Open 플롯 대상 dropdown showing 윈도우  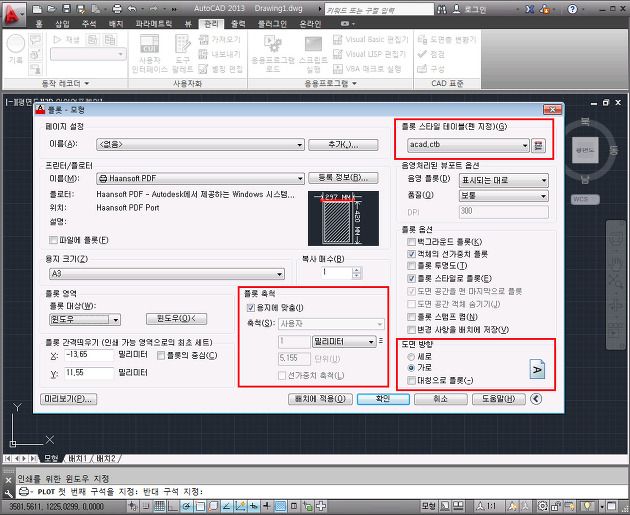tap(85, 320)
